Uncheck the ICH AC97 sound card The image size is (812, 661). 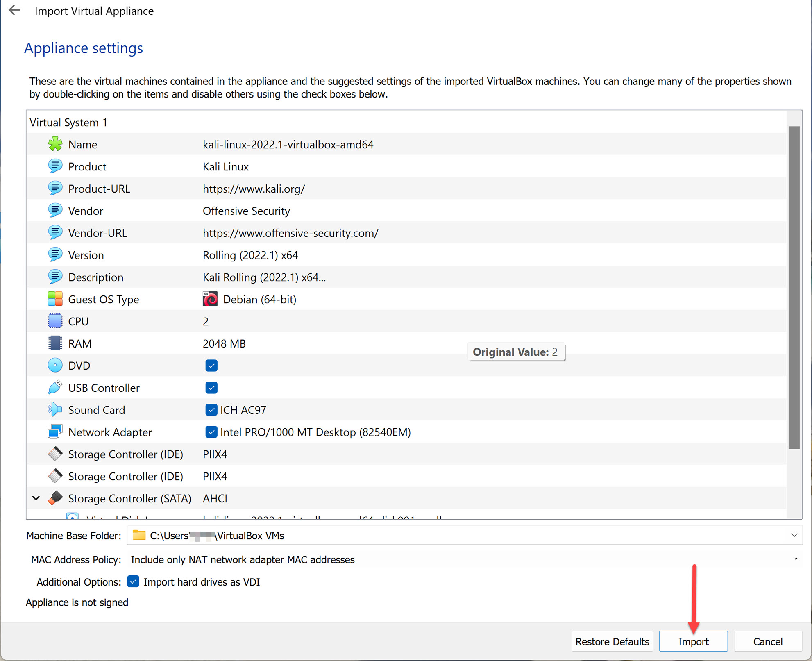(211, 410)
